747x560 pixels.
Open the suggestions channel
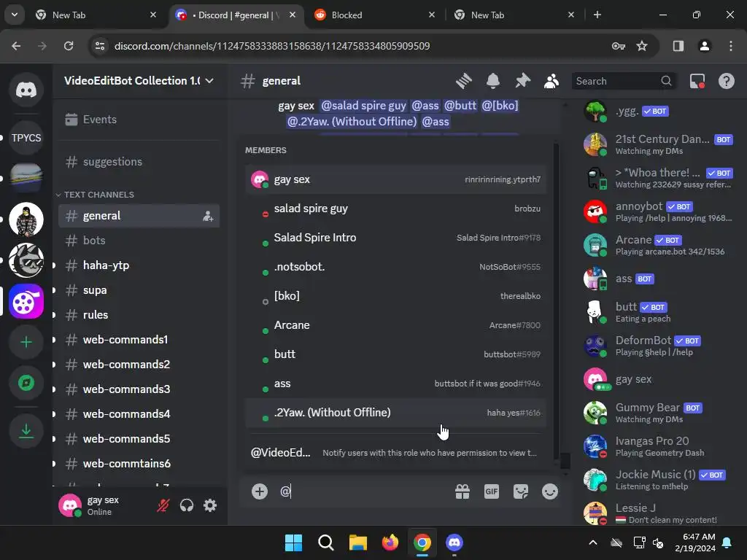(139, 162)
